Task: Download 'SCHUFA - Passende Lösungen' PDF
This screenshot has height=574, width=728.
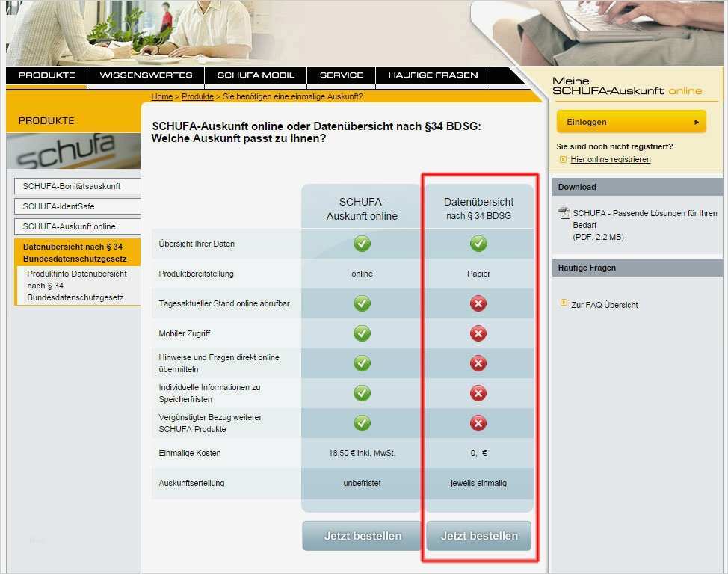Action: (645, 225)
